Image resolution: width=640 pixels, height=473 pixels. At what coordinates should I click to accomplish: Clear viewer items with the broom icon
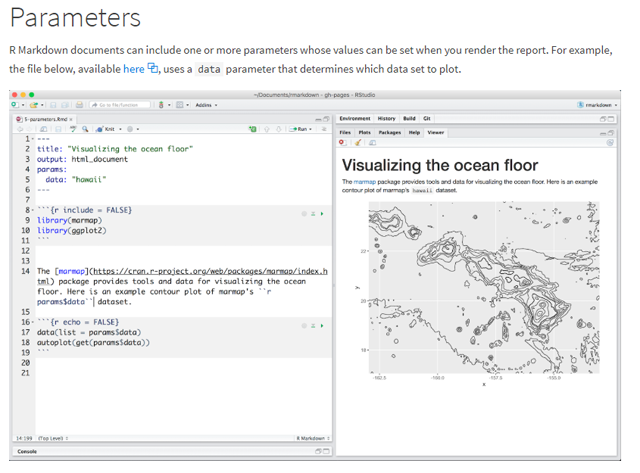point(358,142)
